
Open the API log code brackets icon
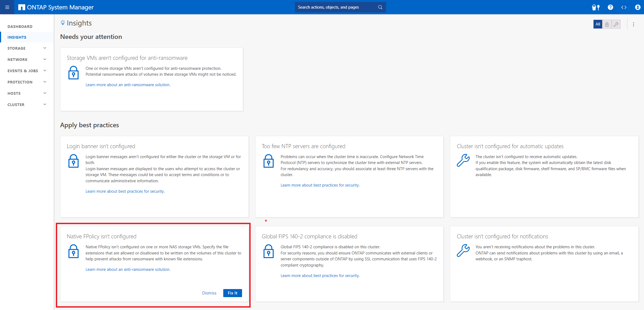point(624,7)
